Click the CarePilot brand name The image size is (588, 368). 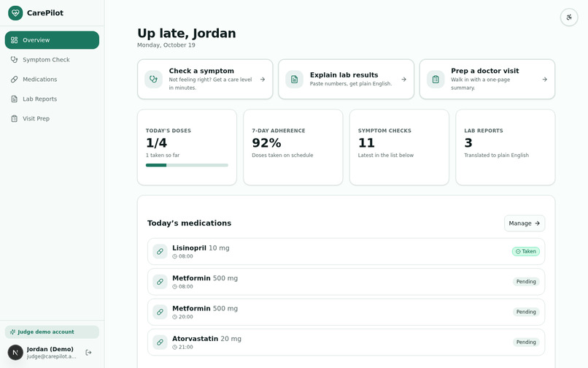[45, 13]
